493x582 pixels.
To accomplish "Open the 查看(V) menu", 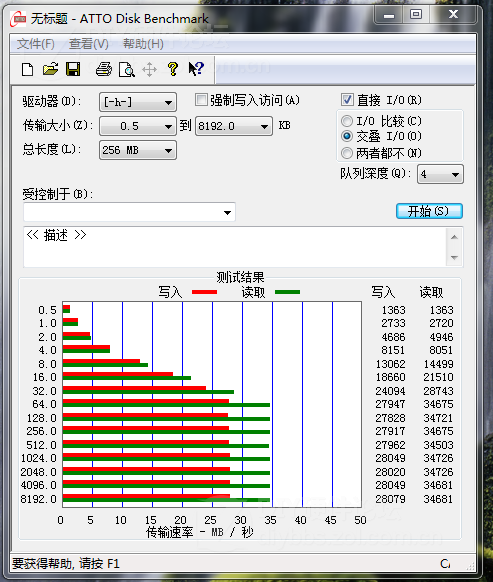I will click(x=89, y=44).
